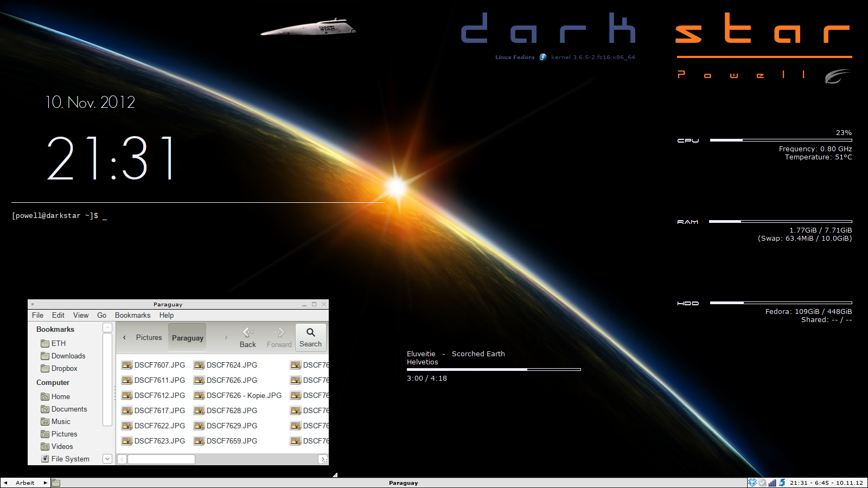Click the Pictures path bar button
The width and height of the screenshot is (868, 488).
pos(149,337)
